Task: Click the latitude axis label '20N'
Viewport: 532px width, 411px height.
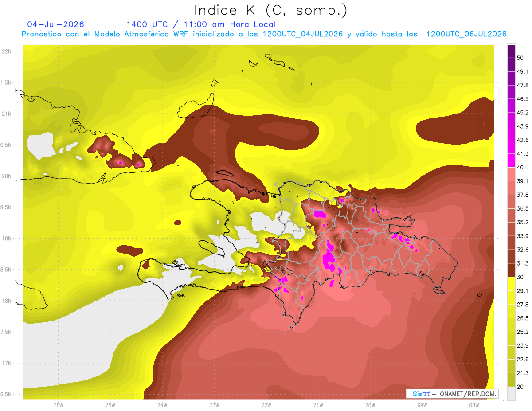Action: 8,176
